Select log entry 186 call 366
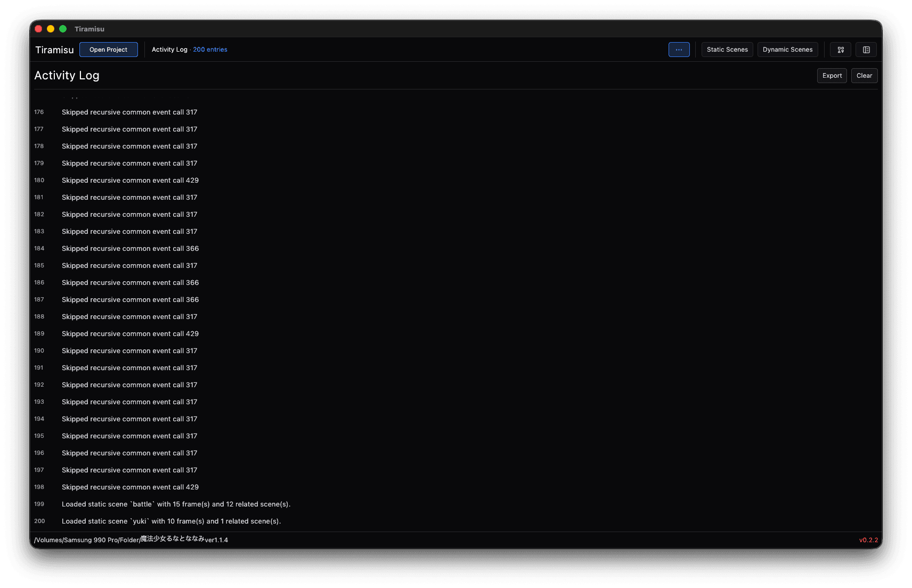 coord(455,283)
